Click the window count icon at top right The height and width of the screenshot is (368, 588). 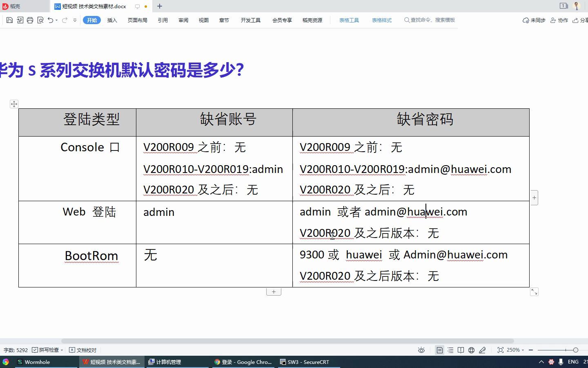pos(563,6)
